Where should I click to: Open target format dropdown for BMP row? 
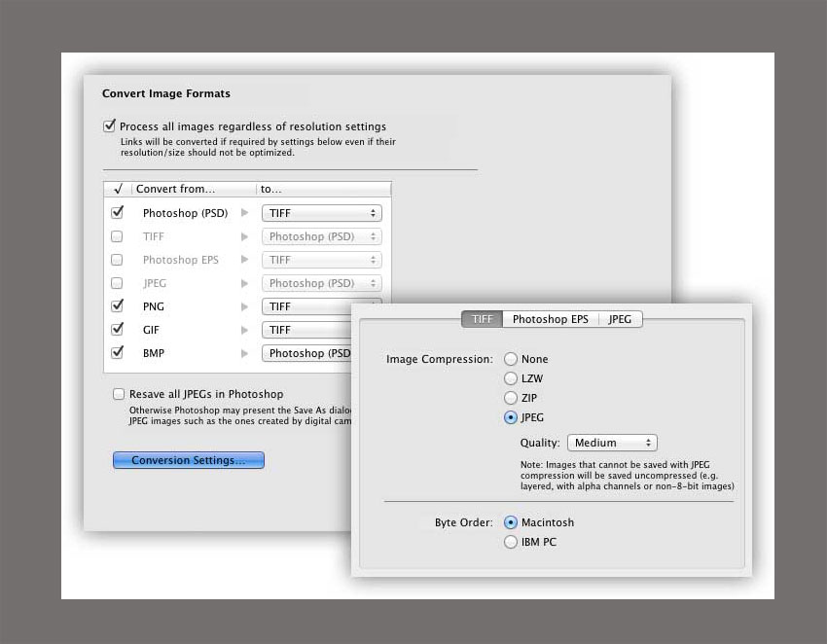[306, 353]
